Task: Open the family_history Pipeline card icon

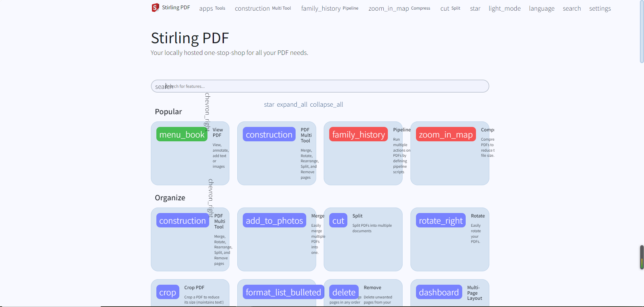Action: coord(358,134)
